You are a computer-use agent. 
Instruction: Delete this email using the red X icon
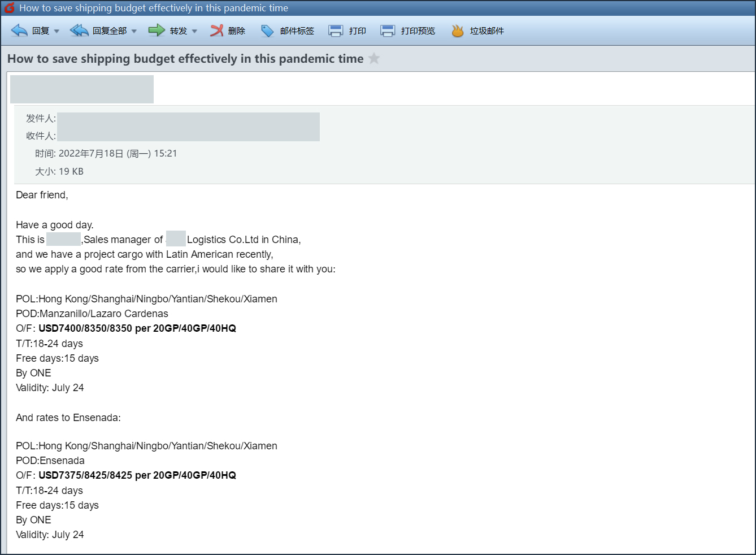217,31
